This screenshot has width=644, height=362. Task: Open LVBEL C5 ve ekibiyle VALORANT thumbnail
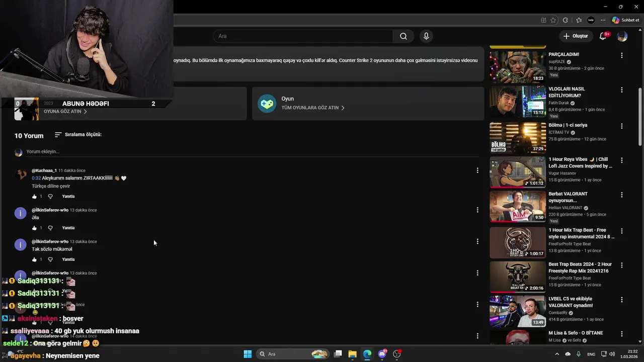click(x=518, y=311)
